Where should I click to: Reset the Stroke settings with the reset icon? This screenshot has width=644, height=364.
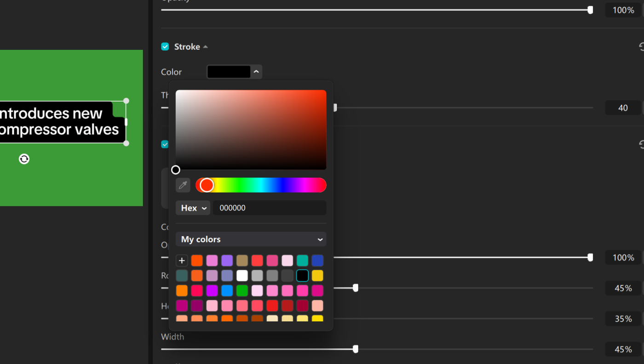point(641,47)
